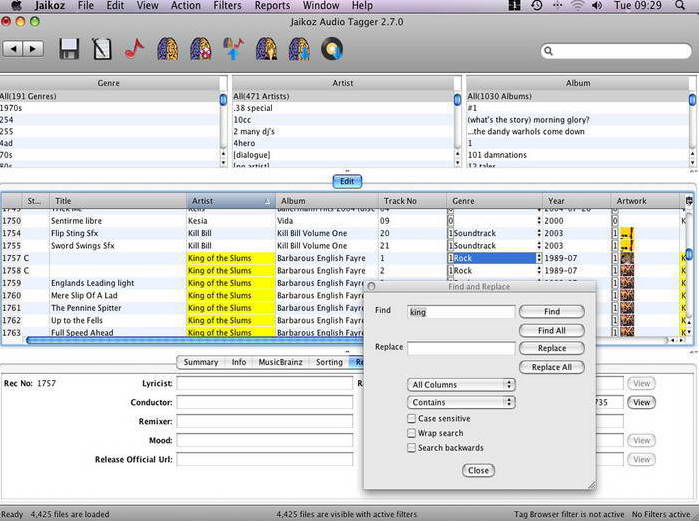Click the View button beside the 735 field
Screen dimensions: 699x521
click(x=641, y=402)
